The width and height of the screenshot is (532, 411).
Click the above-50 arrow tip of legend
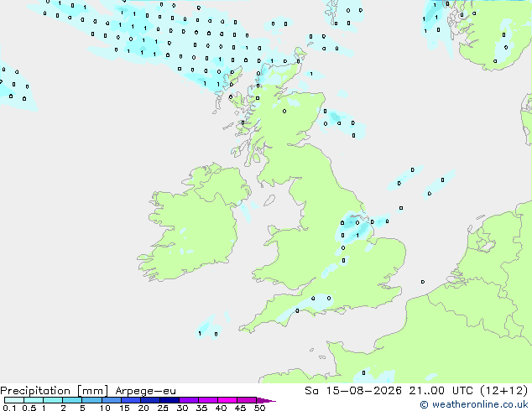click(266, 401)
